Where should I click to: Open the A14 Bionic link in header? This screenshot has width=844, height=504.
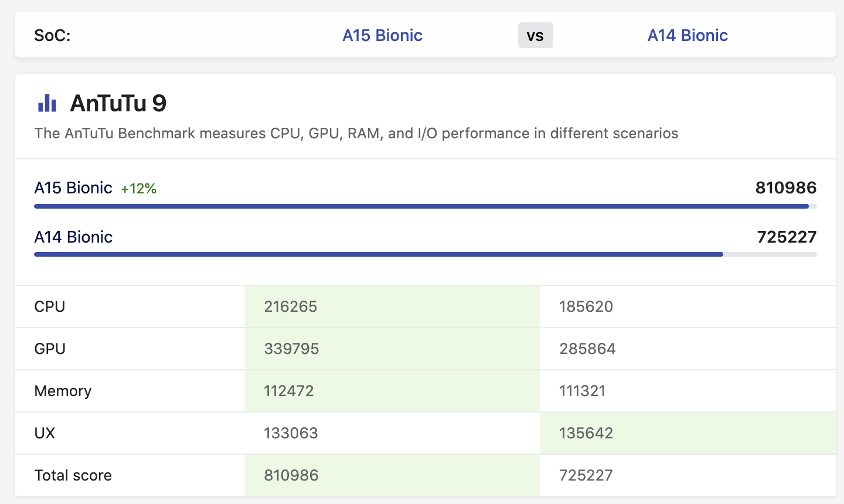pyautogui.click(x=688, y=35)
